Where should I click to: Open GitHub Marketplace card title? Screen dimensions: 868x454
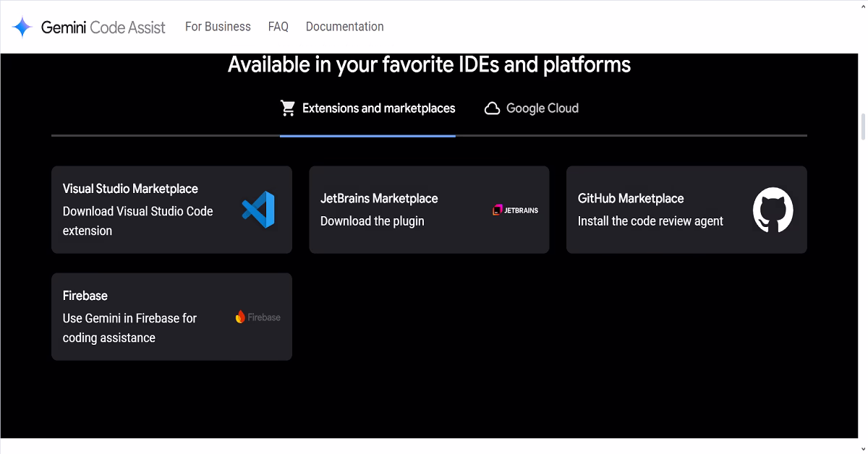pos(631,199)
